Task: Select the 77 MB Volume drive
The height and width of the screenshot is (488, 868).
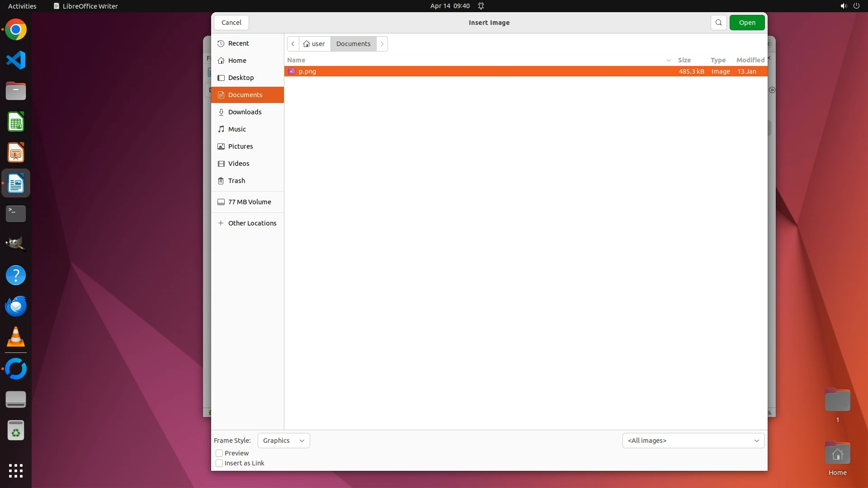Action: pos(249,202)
